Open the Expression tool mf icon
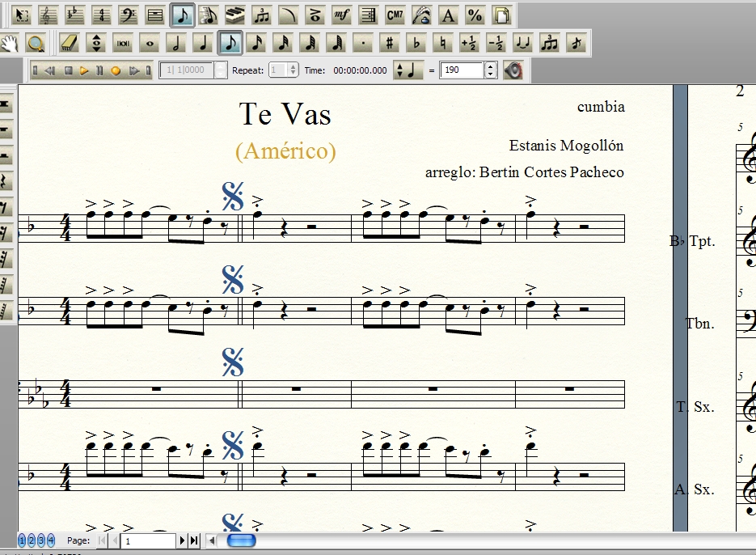756x555 pixels. tap(341, 15)
